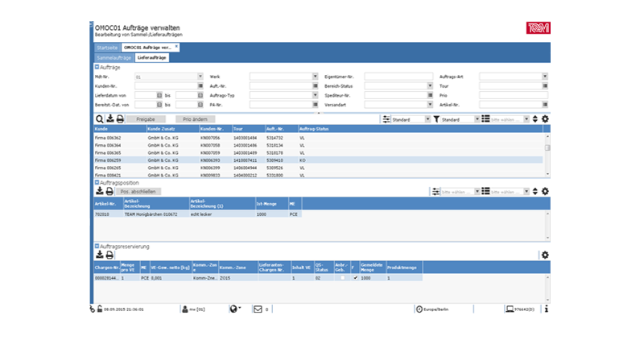The width and height of the screenshot is (644, 357).
Task: Open the Versandart dropdown
Action: (x=430, y=105)
